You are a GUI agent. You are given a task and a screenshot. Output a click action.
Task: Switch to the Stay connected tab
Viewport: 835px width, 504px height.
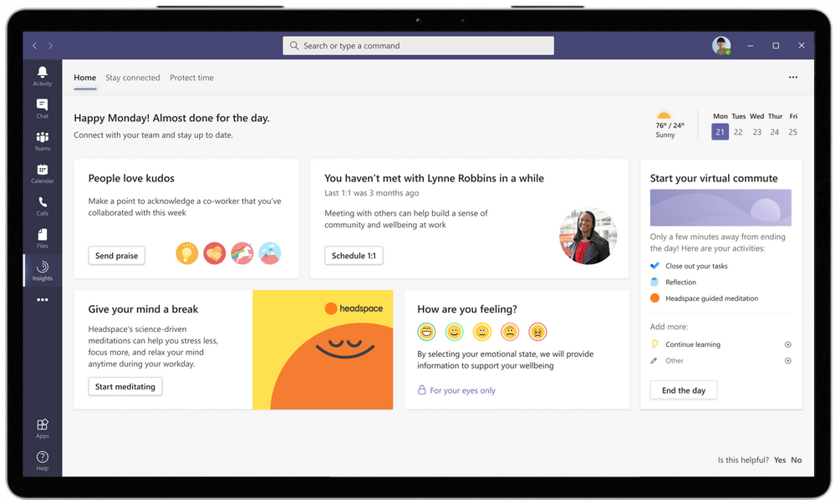tap(132, 78)
